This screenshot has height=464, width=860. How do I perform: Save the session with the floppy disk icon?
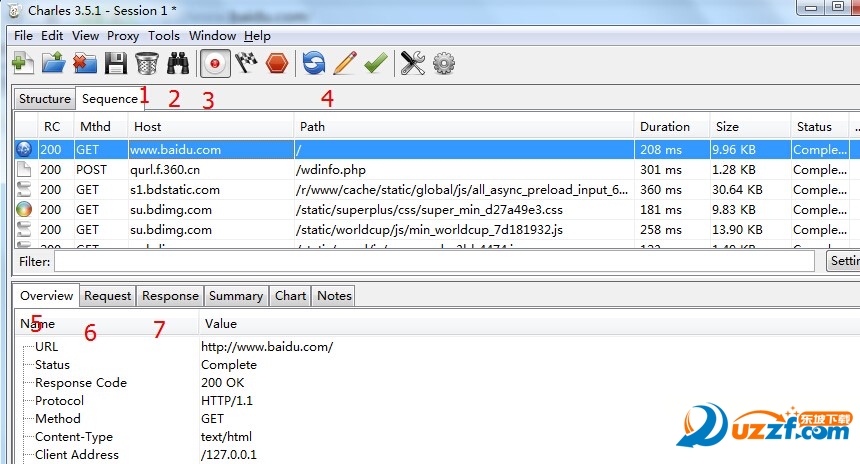click(116, 63)
